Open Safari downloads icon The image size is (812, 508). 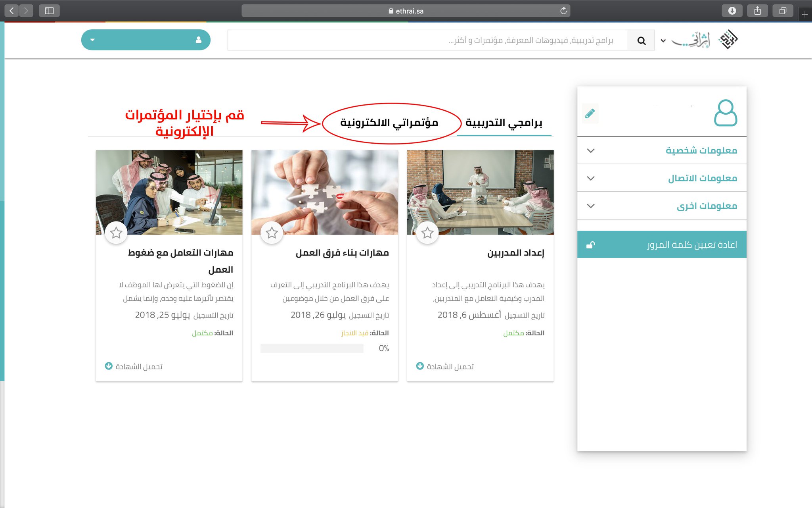coord(732,11)
